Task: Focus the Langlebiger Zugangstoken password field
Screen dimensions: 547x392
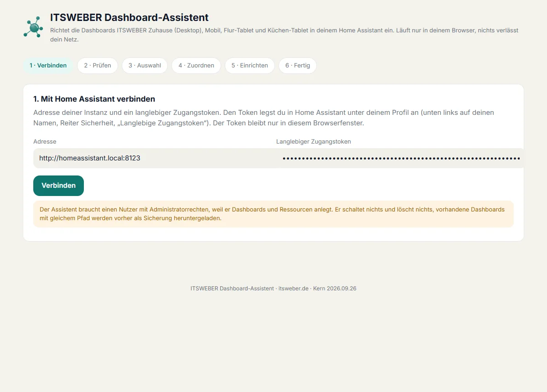Action: tap(400, 158)
